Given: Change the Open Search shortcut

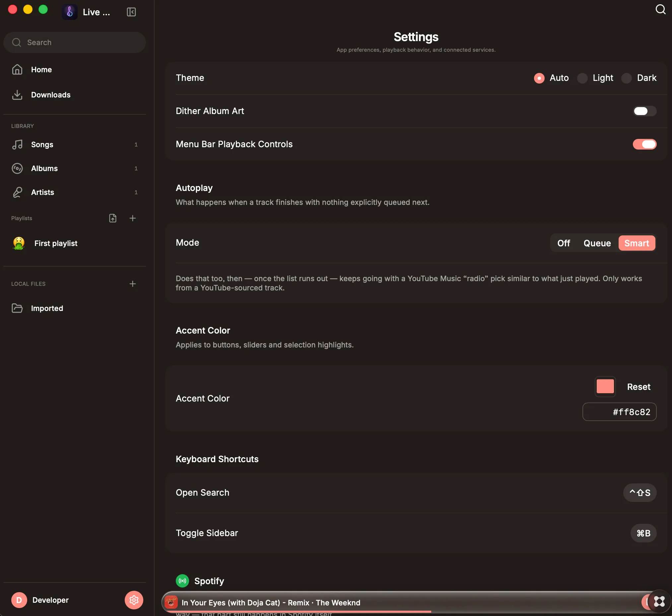Looking at the screenshot, I should point(639,493).
